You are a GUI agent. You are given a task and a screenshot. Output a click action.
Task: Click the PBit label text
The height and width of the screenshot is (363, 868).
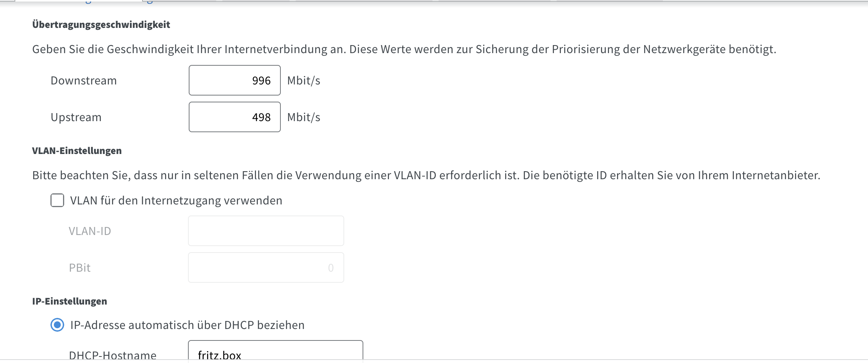pyautogui.click(x=79, y=268)
